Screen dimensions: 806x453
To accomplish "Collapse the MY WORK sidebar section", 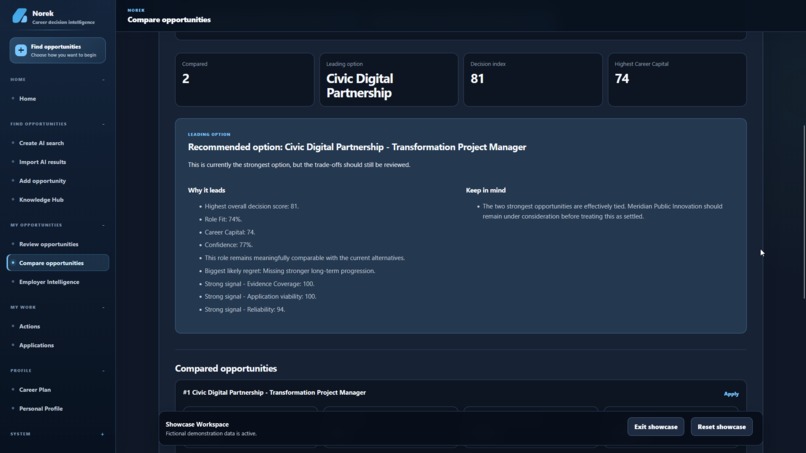I will tap(103, 307).
